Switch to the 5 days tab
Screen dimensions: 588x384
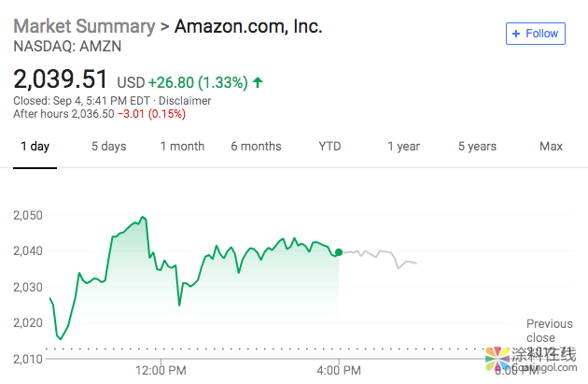point(108,147)
